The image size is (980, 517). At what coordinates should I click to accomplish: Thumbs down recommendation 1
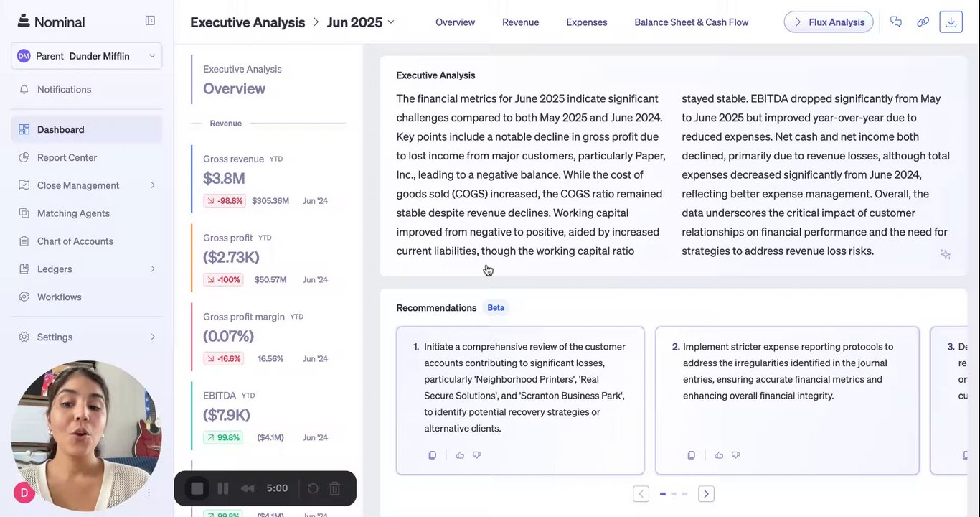click(476, 455)
